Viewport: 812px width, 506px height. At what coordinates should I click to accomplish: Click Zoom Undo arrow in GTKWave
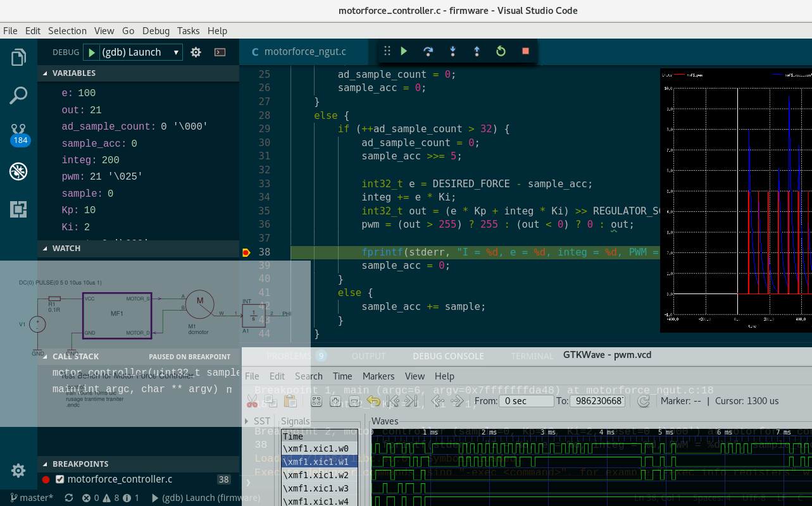[x=373, y=400]
